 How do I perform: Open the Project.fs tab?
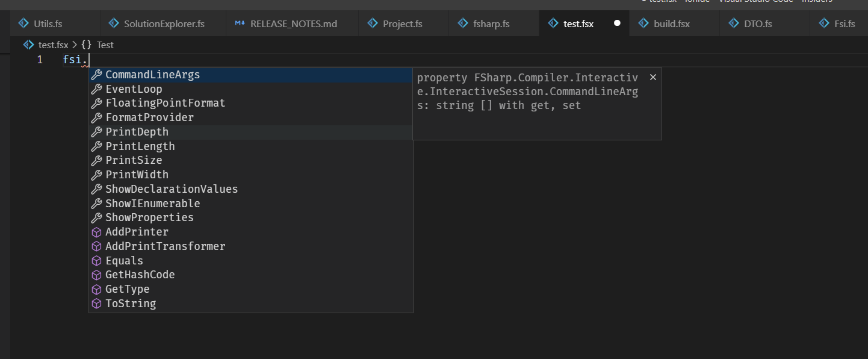click(403, 24)
